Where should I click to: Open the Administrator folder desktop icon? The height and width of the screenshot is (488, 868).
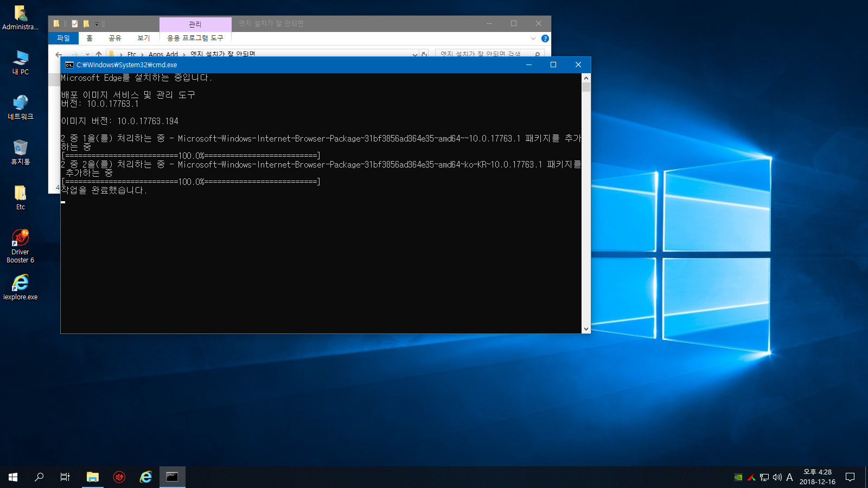click(x=20, y=18)
